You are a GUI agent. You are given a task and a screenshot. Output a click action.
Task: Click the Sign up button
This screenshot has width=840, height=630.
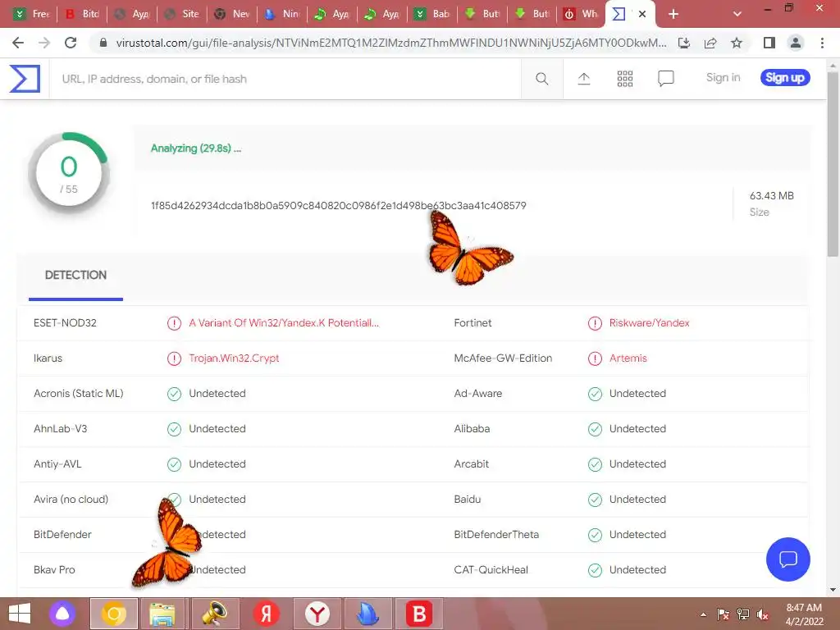coord(785,78)
